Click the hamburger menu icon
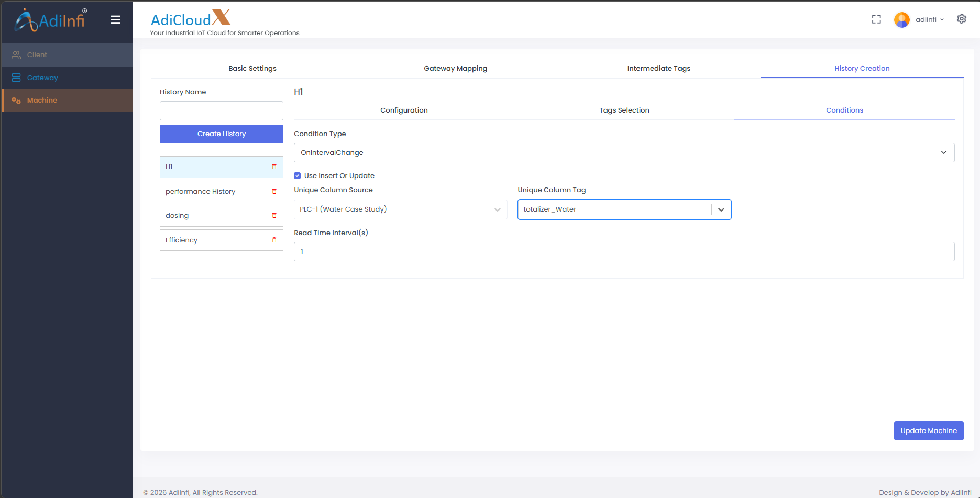Viewport: 980px width, 498px height. [115, 20]
